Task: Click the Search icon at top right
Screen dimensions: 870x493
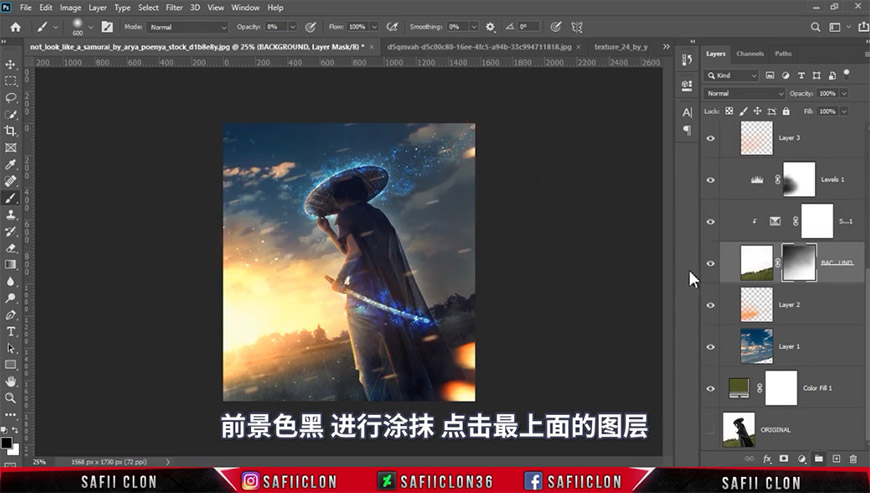Action: pyautogui.click(x=815, y=27)
